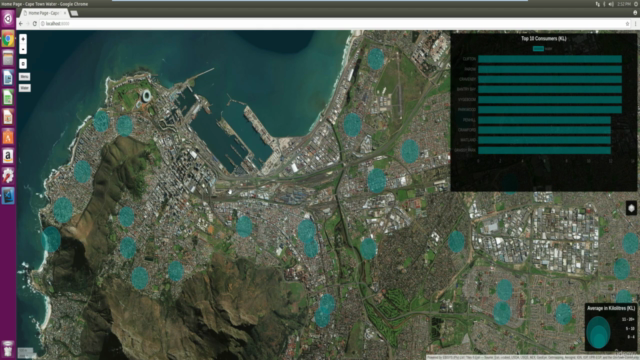Viewport: 640px width, 360px height.
Task: Bookmark this page with the star icon
Action: (x=627, y=24)
